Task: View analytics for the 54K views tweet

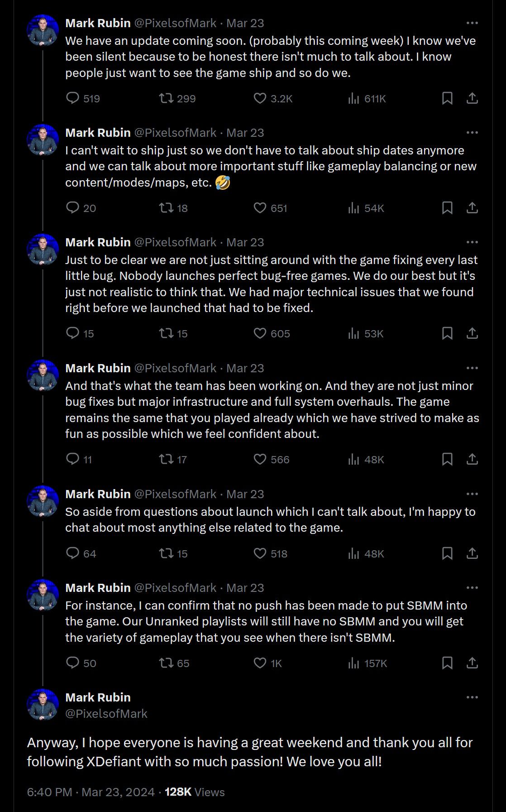Action: (353, 208)
